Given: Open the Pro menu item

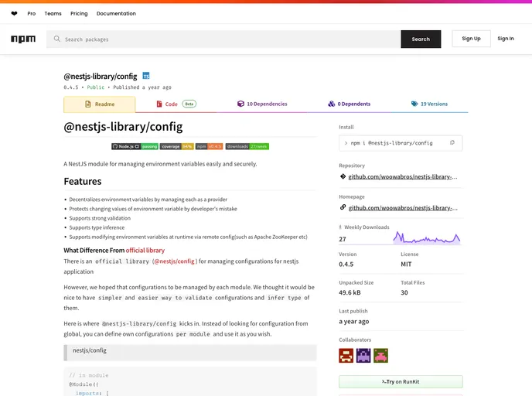Looking at the screenshot, I should 32,14.
